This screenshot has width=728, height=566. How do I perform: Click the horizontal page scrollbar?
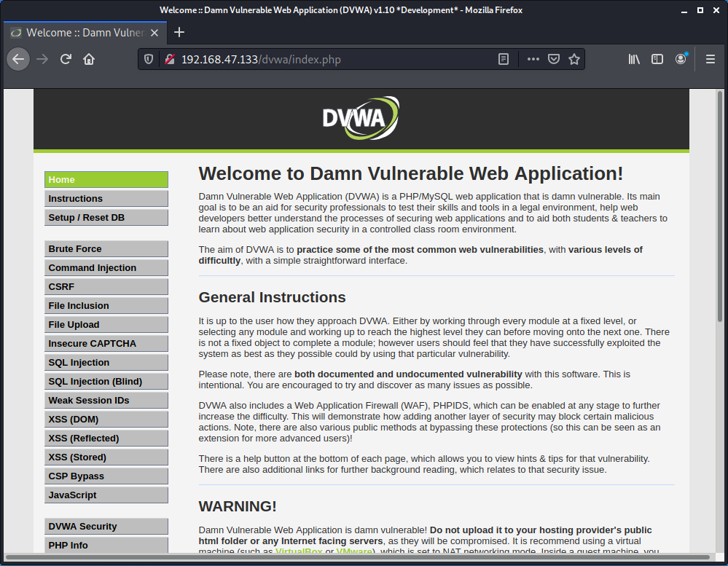(358, 557)
